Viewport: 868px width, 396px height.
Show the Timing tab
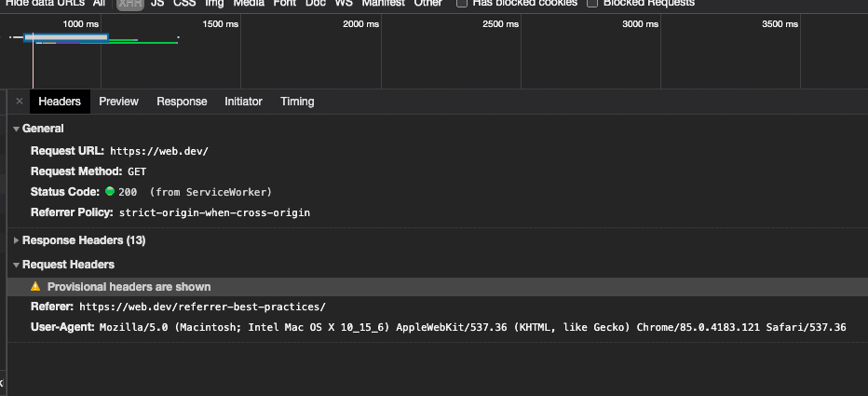pos(297,102)
